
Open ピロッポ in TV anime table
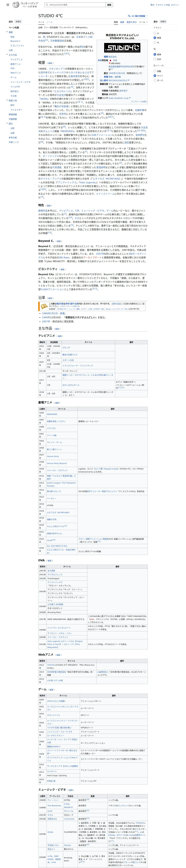coord(66,347)
